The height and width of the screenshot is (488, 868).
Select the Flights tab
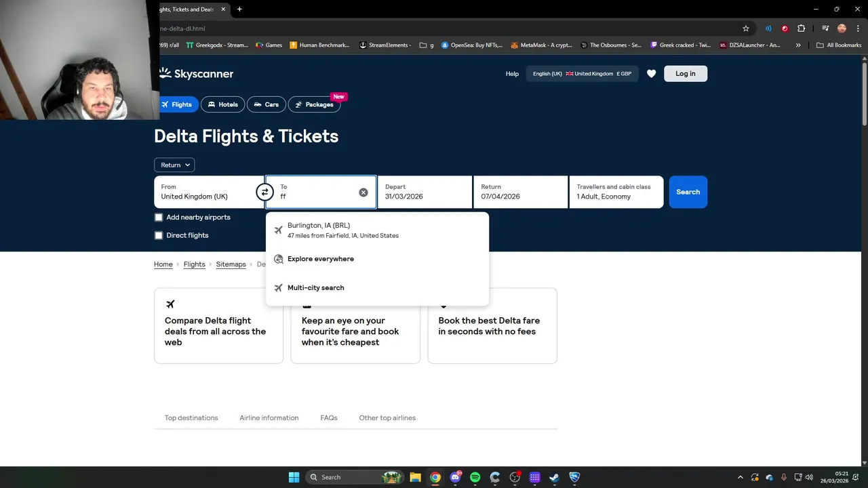coord(178,104)
